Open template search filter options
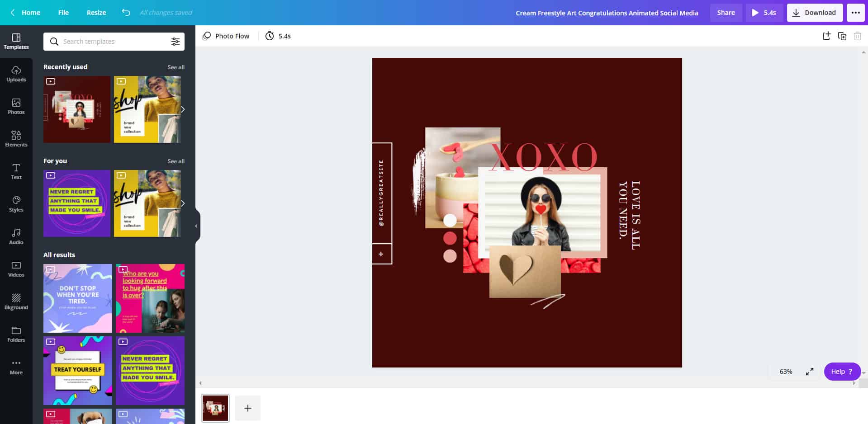The height and width of the screenshot is (424, 868). [175, 42]
